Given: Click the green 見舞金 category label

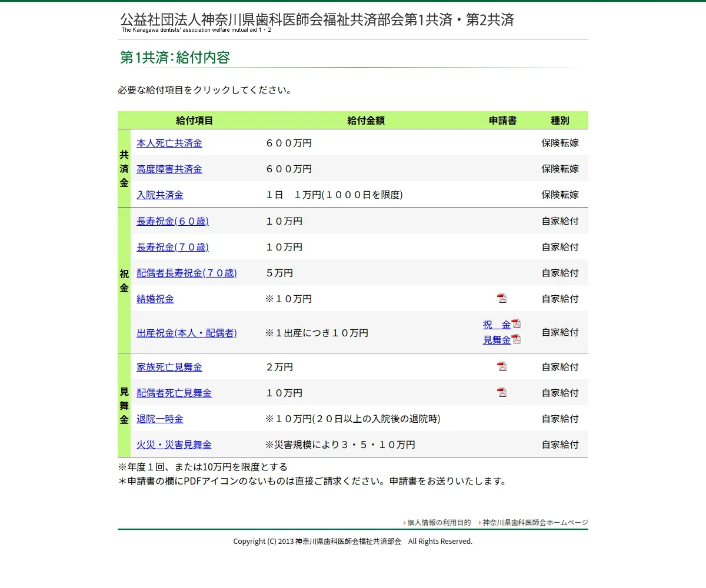Looking at the screenshot, I should click(x=124, y=406).
